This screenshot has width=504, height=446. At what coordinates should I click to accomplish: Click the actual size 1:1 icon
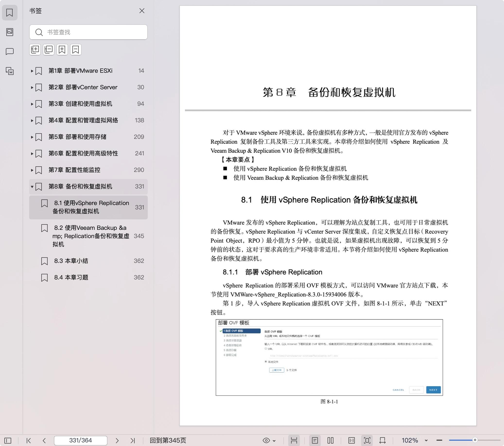(352, 440)
